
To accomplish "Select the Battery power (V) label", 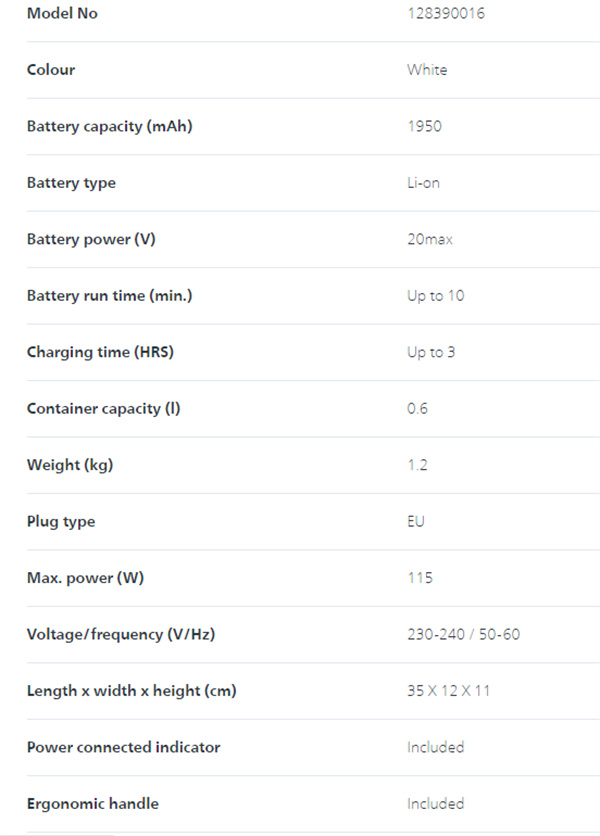I will pos(91,239).
